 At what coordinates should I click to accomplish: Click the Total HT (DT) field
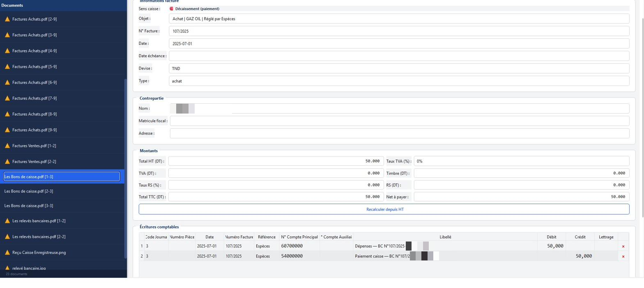[x=276, y=161]
